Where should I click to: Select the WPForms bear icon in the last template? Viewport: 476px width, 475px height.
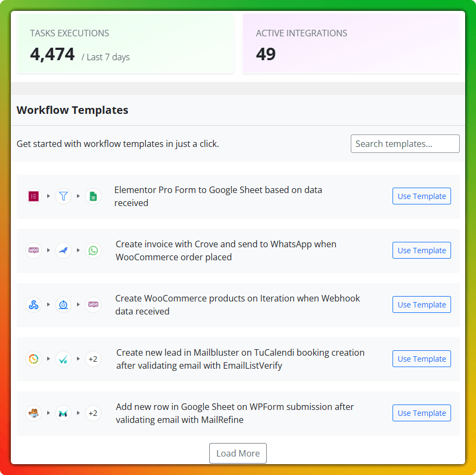(x=33, y=413)
